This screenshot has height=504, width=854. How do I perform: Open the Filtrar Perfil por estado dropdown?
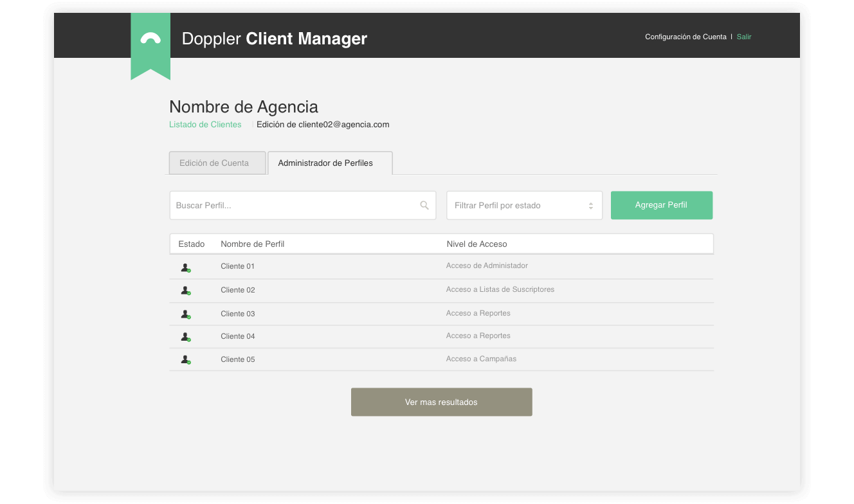click(525, 205)
